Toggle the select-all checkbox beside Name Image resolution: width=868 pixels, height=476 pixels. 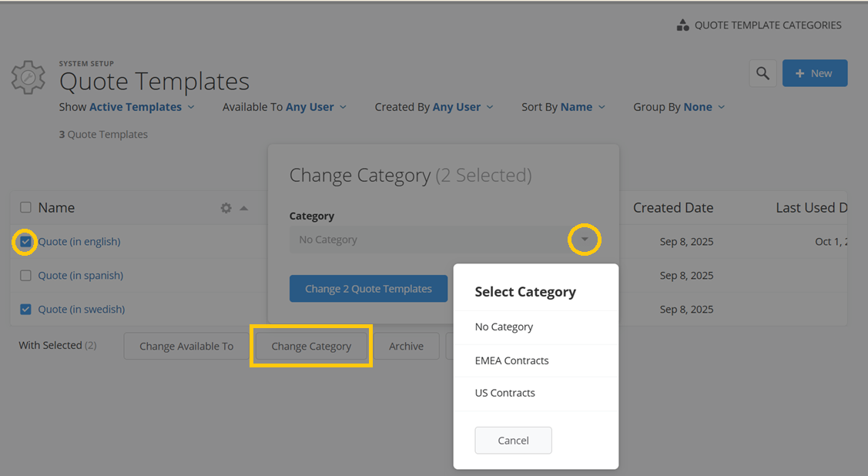pos(25,208)
